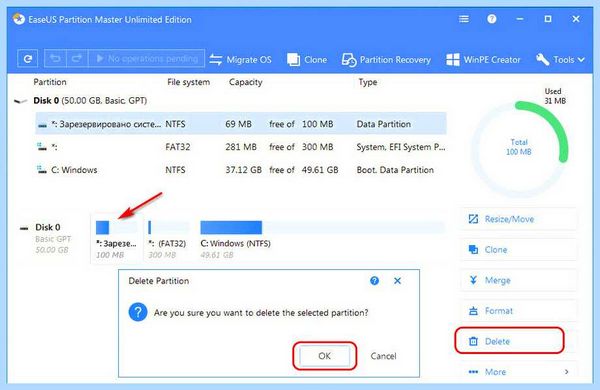Collapse Disk 0 in partition list
600x390 pixels.
pos(21,101)
